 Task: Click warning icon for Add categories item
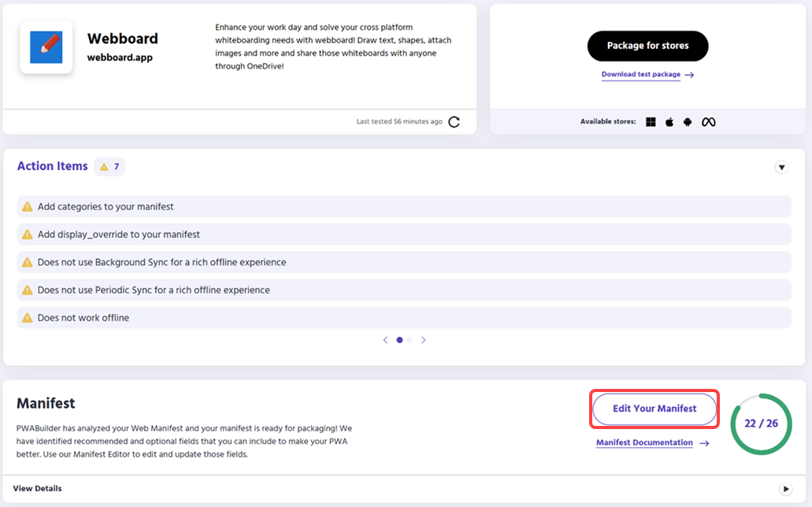pyautogui.click(x=28, y=206)
